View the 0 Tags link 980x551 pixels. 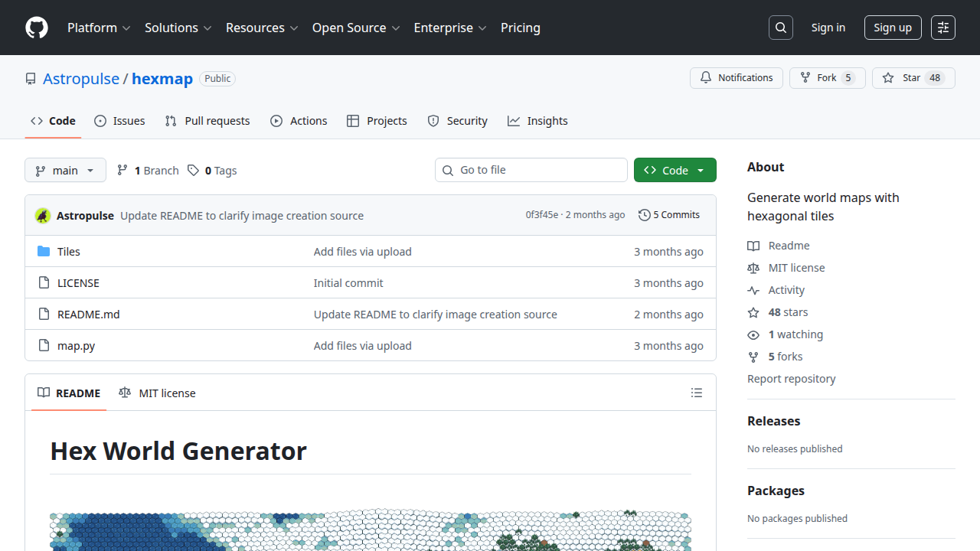coord(213,170)
